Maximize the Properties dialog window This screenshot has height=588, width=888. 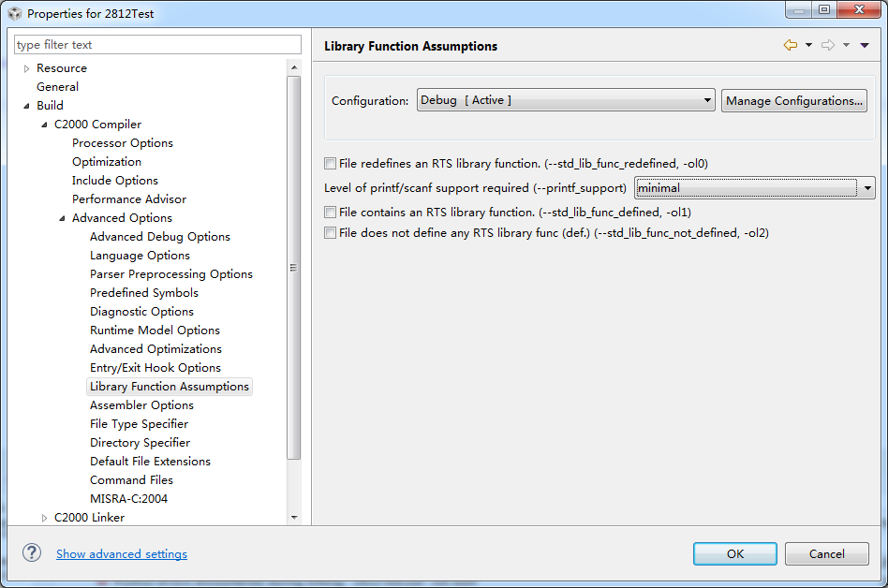824,9
